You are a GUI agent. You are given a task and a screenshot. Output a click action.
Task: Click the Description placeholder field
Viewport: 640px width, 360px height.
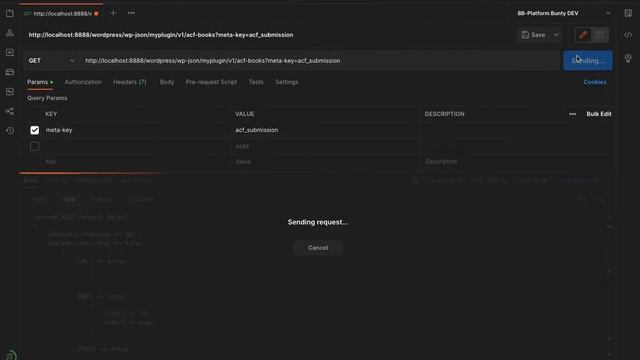point(516,162)
